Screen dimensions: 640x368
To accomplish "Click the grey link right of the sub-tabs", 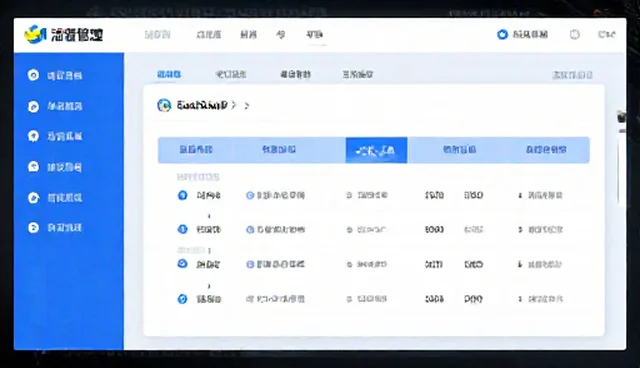I will (x=572, y=75).
